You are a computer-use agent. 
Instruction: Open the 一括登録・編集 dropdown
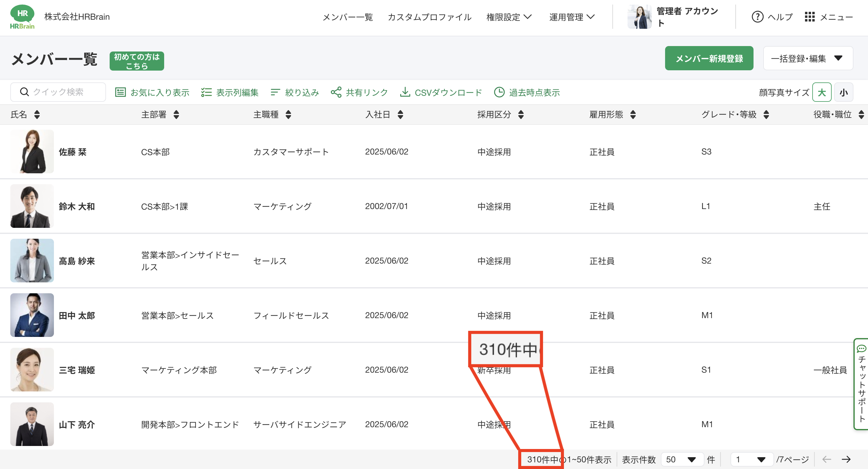click(808, 58)
